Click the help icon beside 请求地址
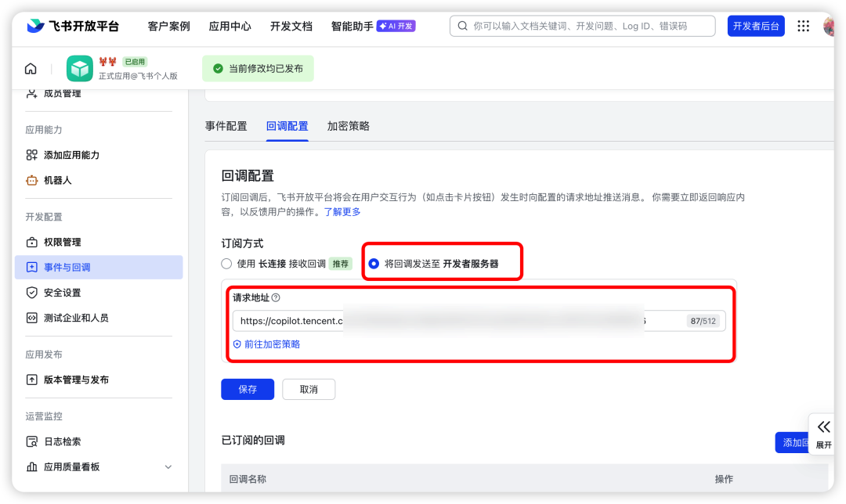Viewport: 846px width, 504px height. click(x=276, y=298)
